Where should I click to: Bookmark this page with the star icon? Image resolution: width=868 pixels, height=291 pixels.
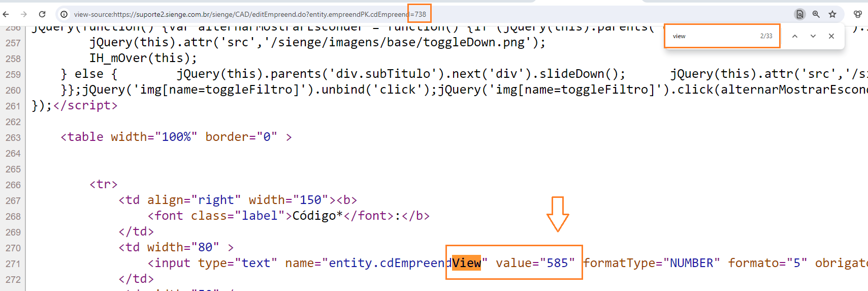pyautogui.click(x=832, y=14)
